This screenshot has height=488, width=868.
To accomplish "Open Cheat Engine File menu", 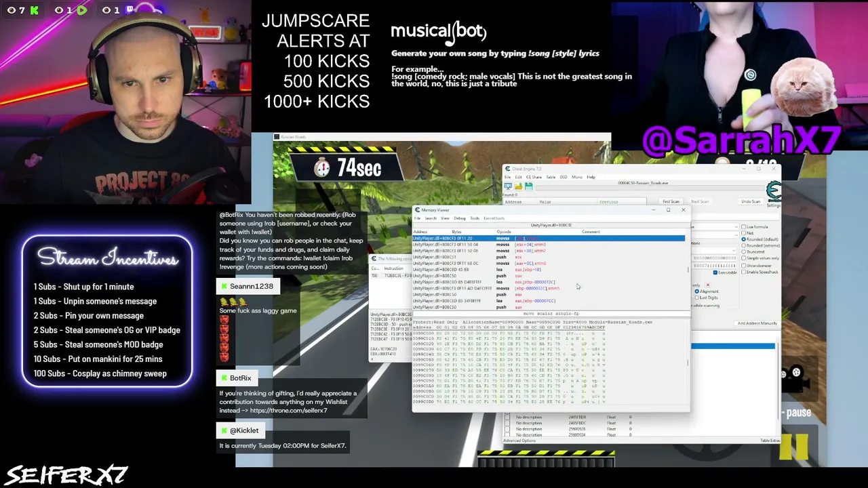I will click(508, 178).
